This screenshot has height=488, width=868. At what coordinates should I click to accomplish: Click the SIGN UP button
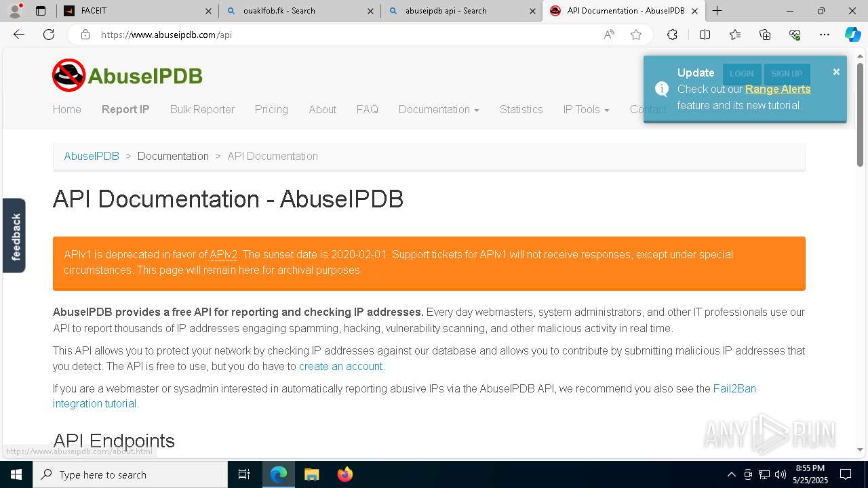click(x=787, y=74)
